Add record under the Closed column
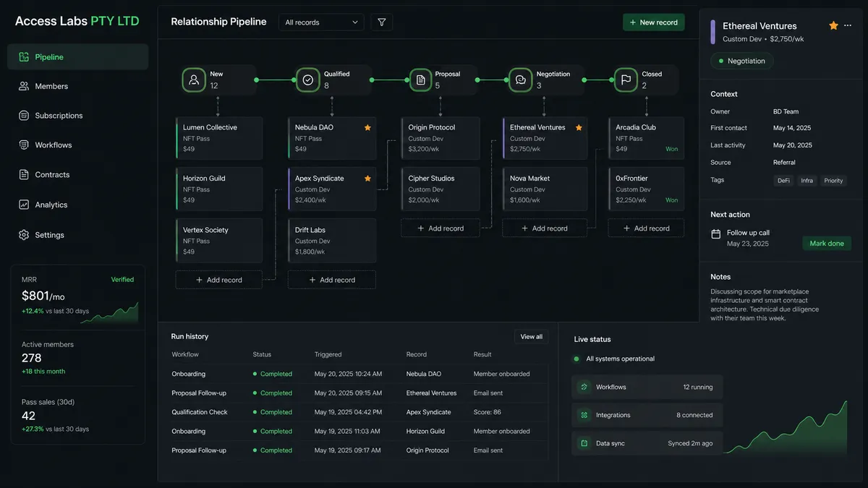Screen dimensions: 868x488 click(646, 228)
